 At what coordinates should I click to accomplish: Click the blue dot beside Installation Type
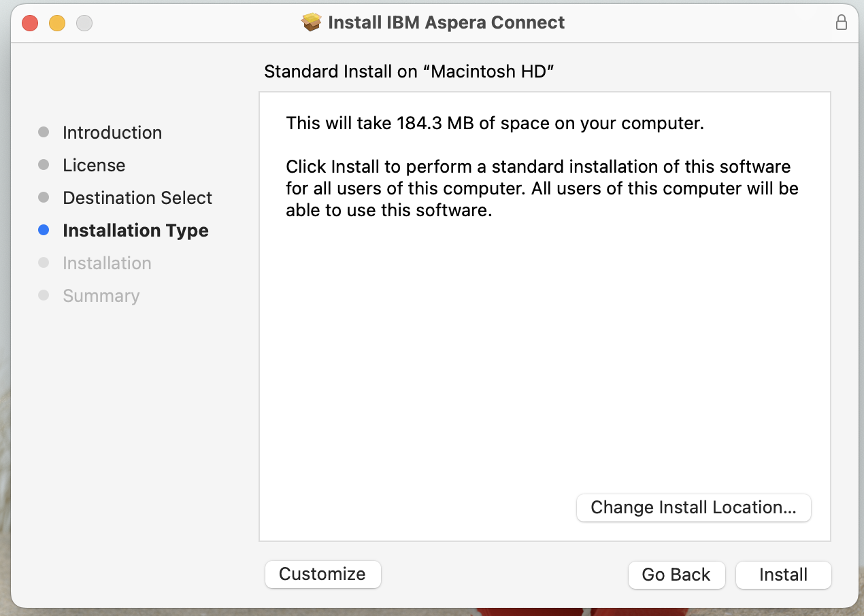click(44, 230)
